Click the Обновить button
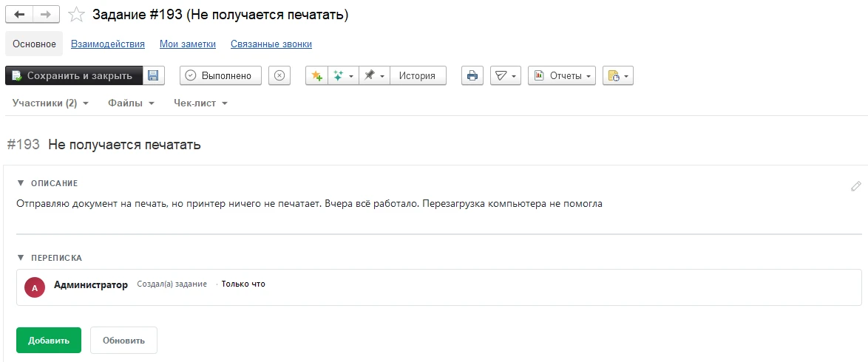This screenshot has width=868, height=362. (123, 341)
